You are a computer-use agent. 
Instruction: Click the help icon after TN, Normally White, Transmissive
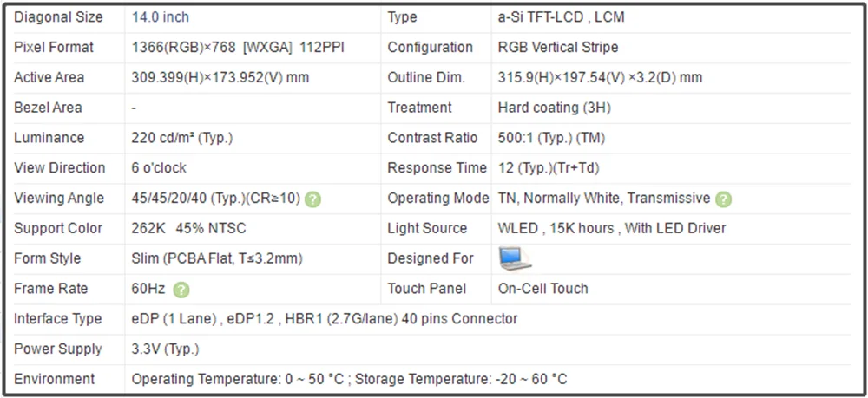(724, 199)
